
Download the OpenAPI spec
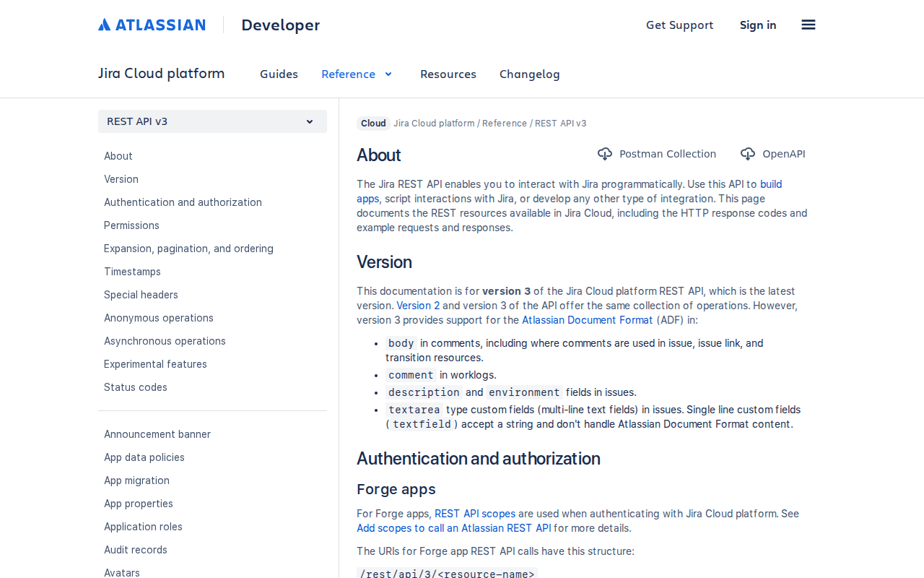772,154
